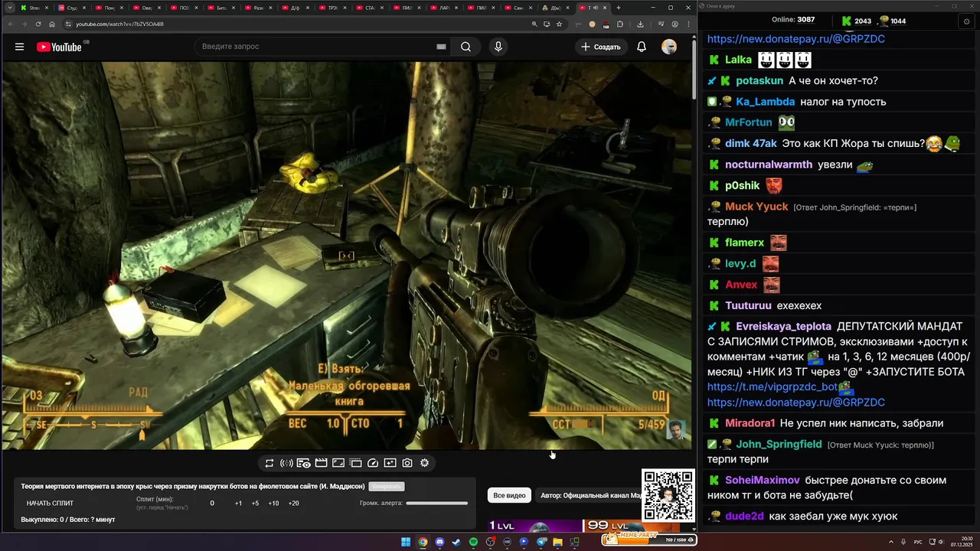Open the playback speed gauge icon

[373, 463]
